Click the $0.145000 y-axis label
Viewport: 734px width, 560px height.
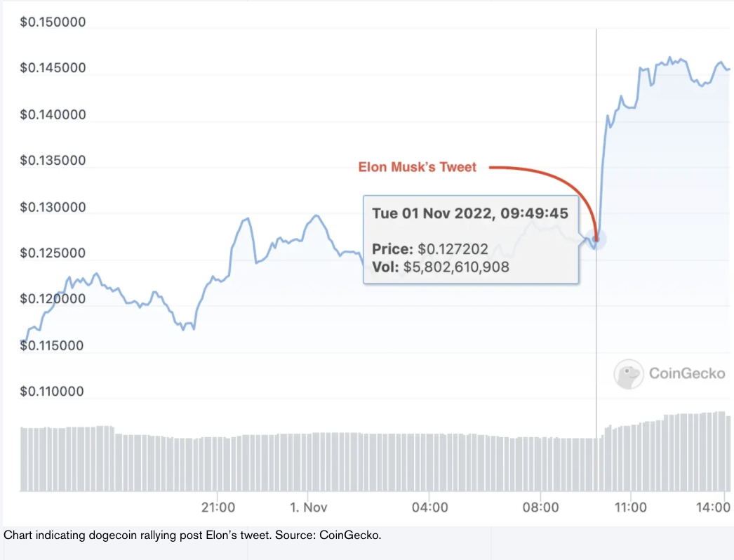[53, 68]
